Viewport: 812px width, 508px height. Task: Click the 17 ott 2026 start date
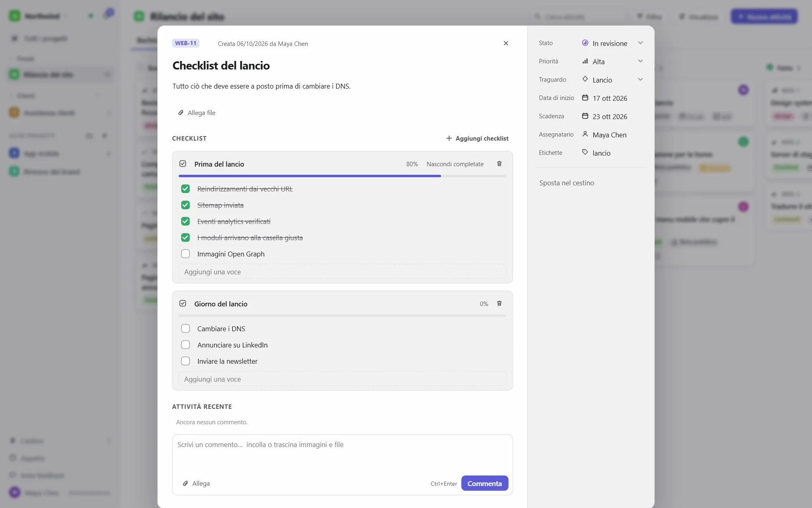[610, 98]
